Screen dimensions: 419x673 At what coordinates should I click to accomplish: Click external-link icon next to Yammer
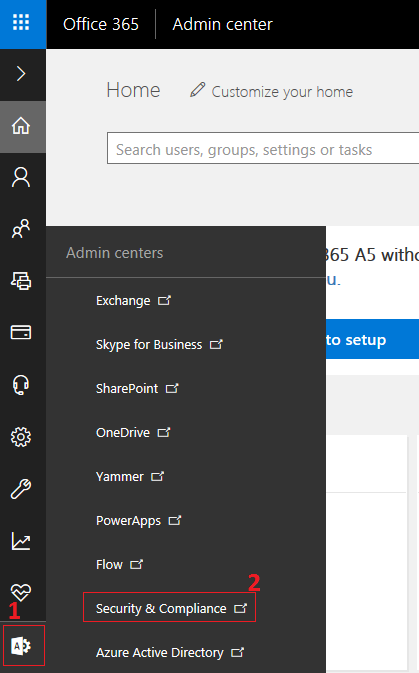tap(158, 476)
